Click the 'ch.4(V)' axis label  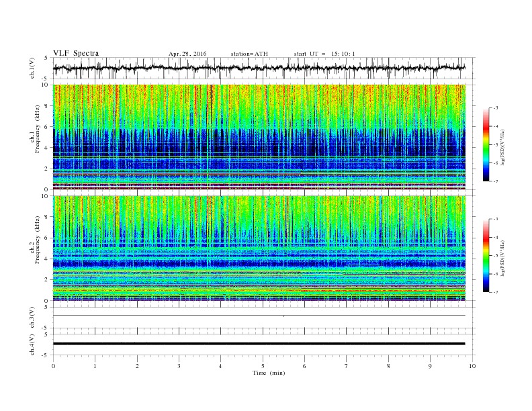point(32,345)
